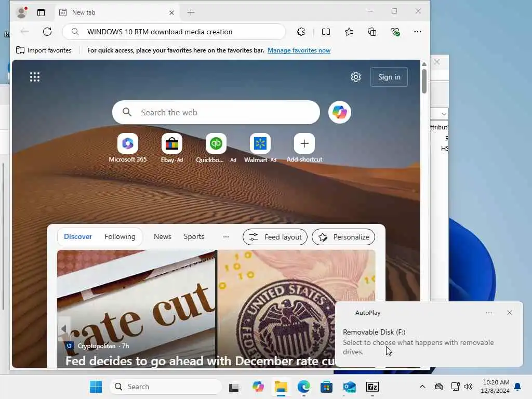This screenshot has height=399, width=532.
Task: Open a new tab with plus button
Action: click(x=191, y=12)
